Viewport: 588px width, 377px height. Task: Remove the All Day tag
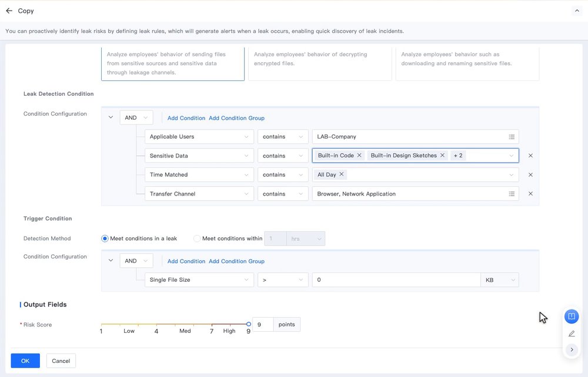pyautogui.click(x=341, y=174)
